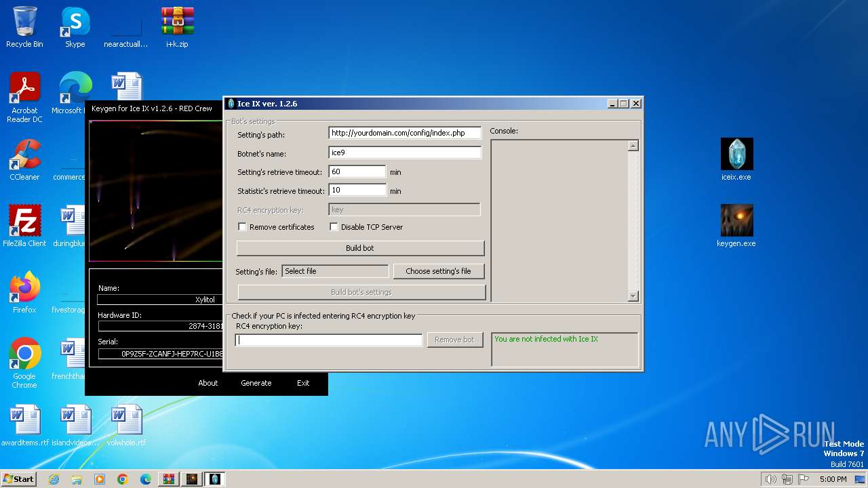Switch to WinRAR taskbar button
The width and height of the screenshot is (868, 488).
click(x=169, y=479)
